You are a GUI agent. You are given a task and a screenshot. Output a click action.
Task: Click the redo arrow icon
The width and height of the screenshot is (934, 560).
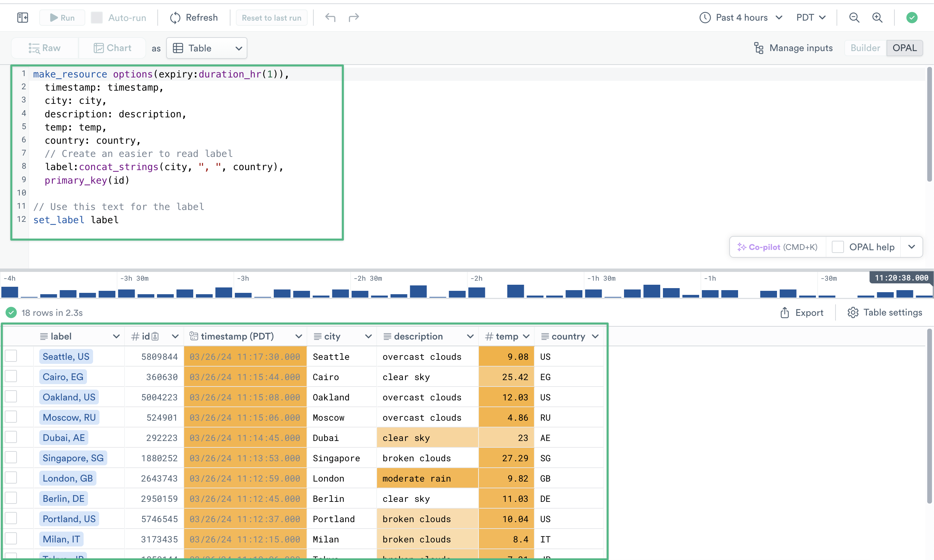[354, 17]
